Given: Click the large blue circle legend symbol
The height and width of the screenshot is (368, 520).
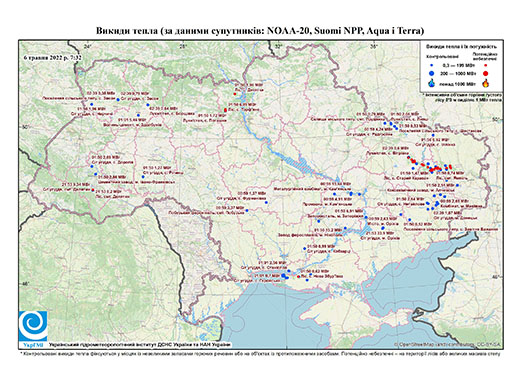Looking at the screenshot, I should point(432,73).
